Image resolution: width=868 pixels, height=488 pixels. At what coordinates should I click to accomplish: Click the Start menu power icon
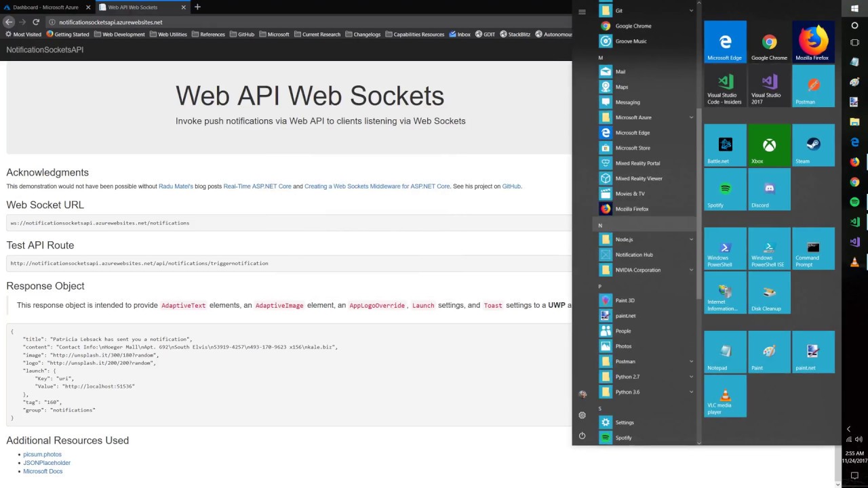(x=582, y=436)
